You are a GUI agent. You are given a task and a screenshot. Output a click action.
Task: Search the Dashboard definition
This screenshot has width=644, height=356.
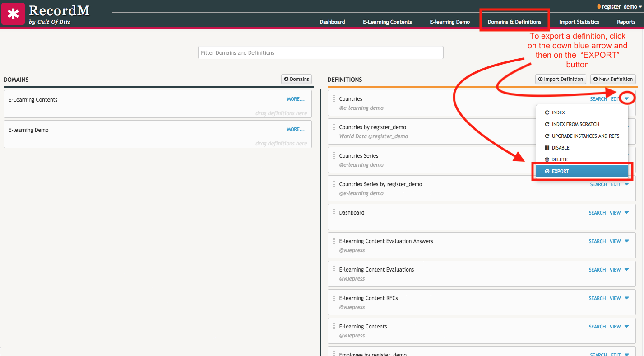pyautogui.click(x=597, y=213)
